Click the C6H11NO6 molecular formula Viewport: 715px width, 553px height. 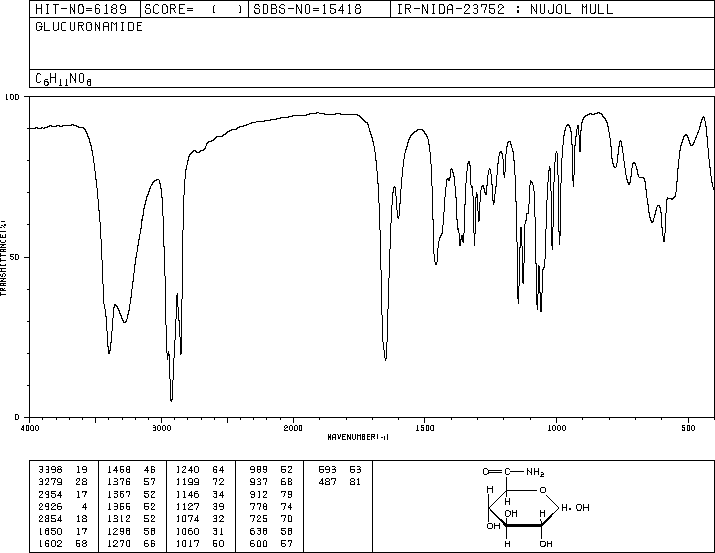point(63,79)
